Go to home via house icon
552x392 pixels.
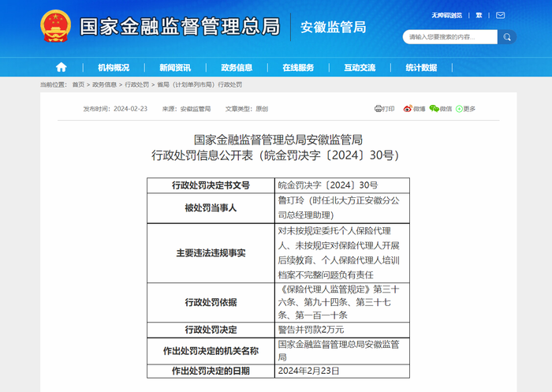tap(62, 67)
